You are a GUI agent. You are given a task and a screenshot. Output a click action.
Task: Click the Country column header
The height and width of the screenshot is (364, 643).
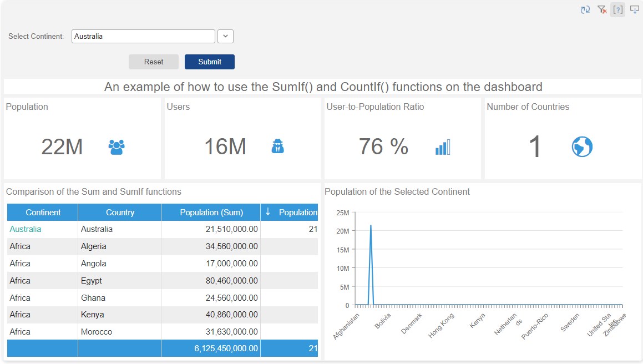coord(119,212)
